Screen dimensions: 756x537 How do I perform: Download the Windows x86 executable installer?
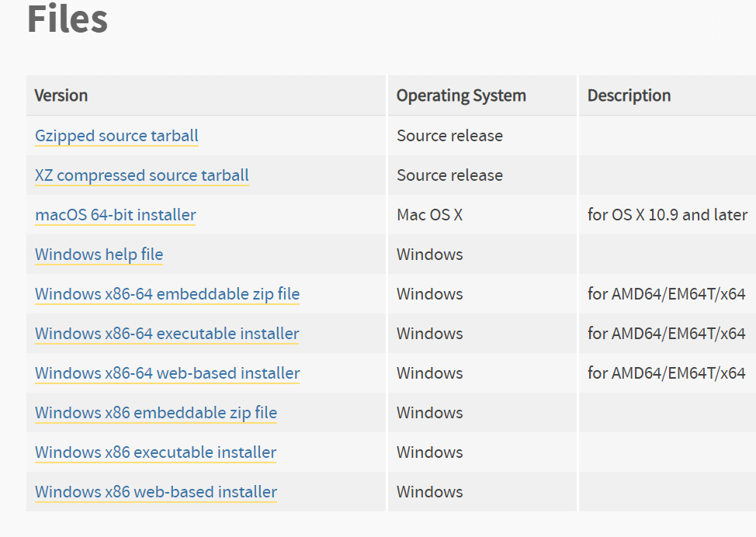(155, 452)
